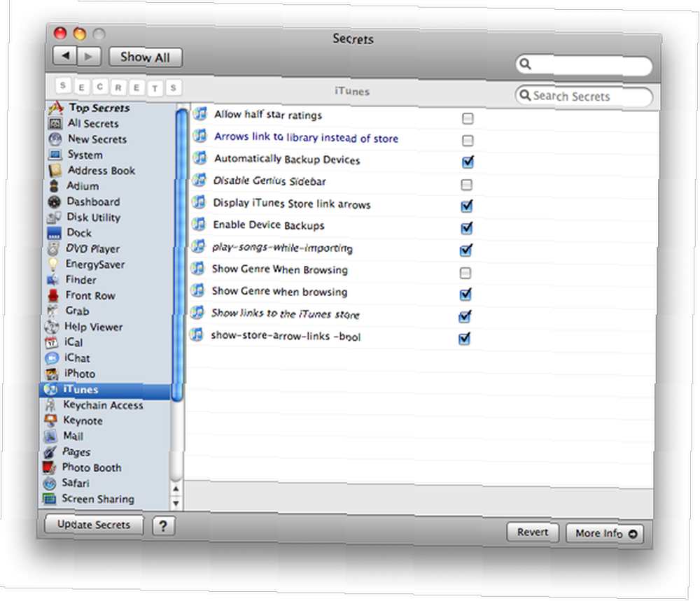Image resolution: width=700 pixels, height=601 pixels.
Task: Click the All Secrets sidebar icon
Action: pyautogui.click(x=55, y=123)
